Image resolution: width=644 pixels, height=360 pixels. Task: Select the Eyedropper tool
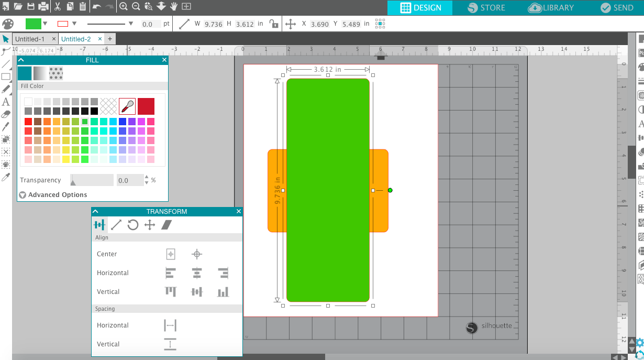click(6, 178)
